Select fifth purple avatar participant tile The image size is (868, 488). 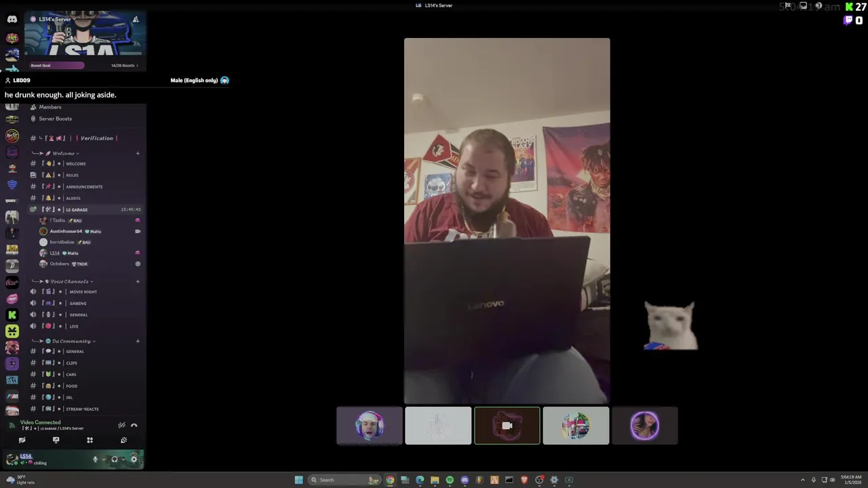[x=644, y=426]
